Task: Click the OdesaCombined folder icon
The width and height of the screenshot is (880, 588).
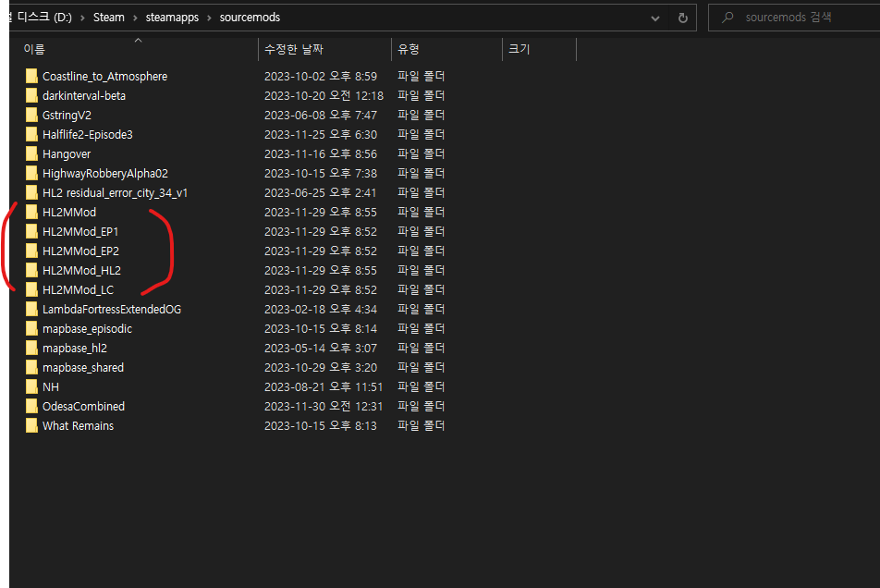Action: pyautogui.click(x=31, y=406)
